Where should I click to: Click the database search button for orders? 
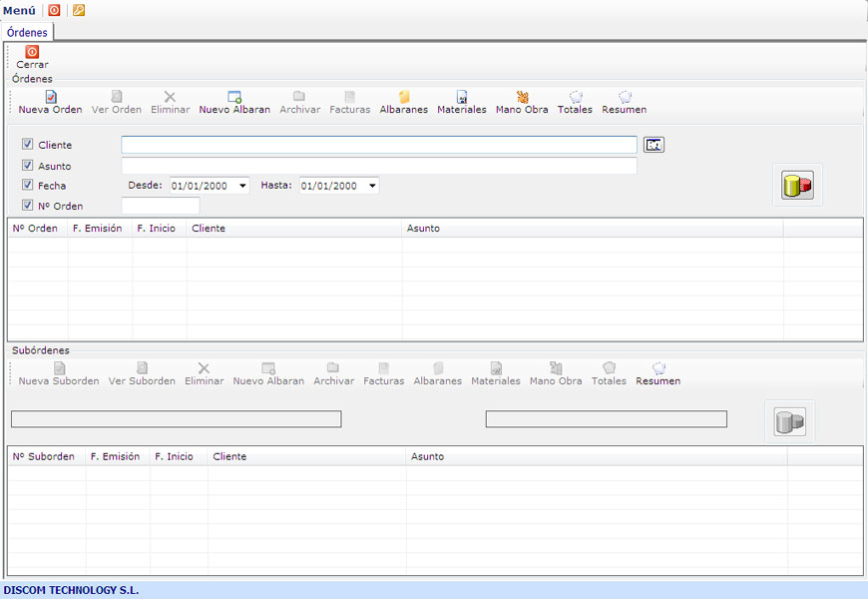coord(796,185)
